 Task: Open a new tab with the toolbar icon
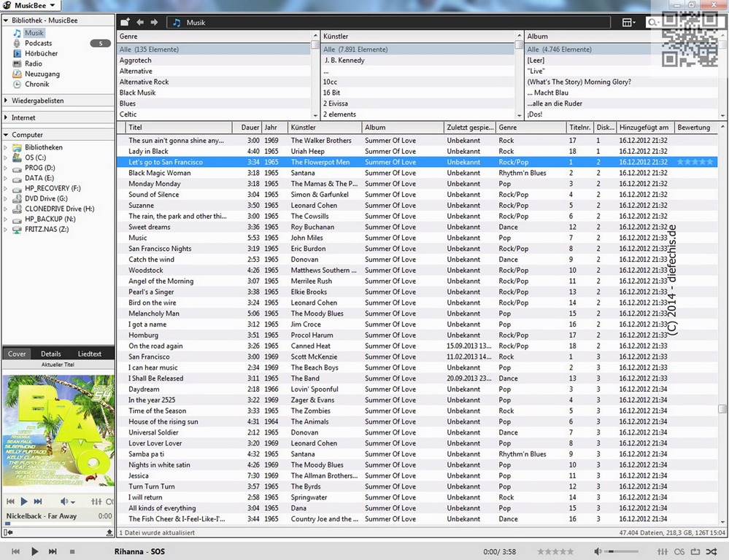125,23
